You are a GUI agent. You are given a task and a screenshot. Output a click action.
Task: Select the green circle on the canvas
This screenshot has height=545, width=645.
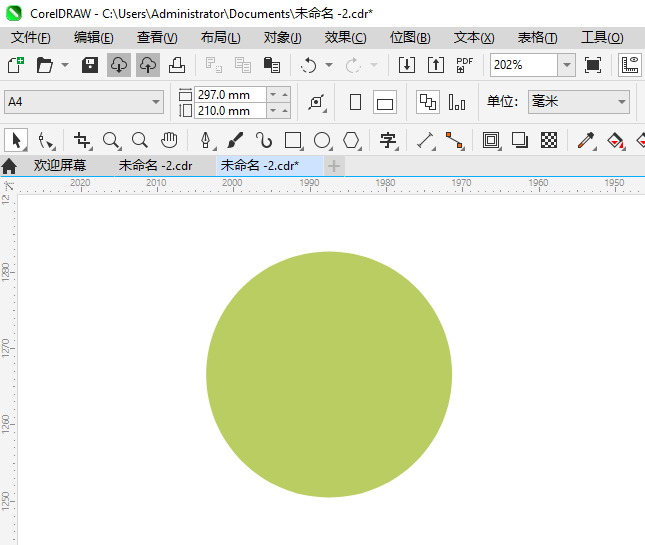pos(329,374)
